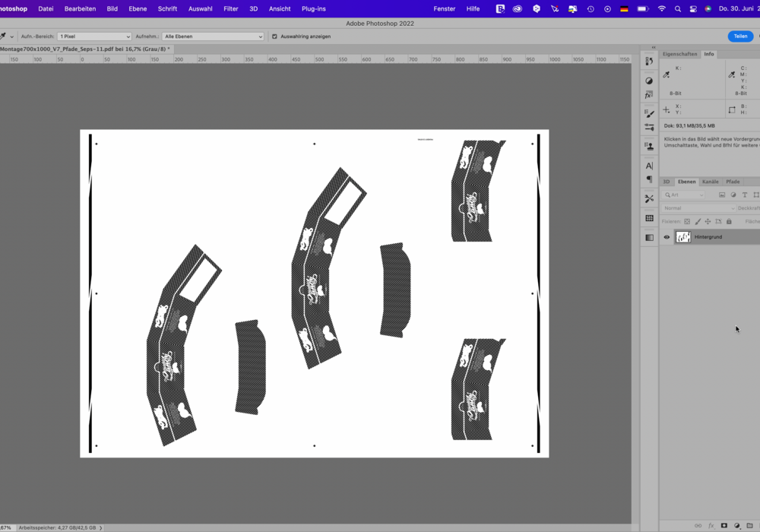
Task: Open macOS Control Center
Action: point(693,8)
